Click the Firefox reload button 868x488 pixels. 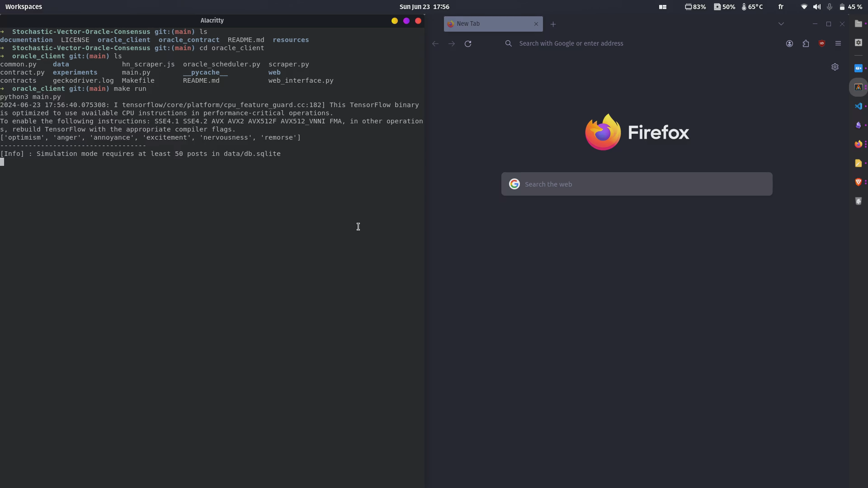(468, 43)
